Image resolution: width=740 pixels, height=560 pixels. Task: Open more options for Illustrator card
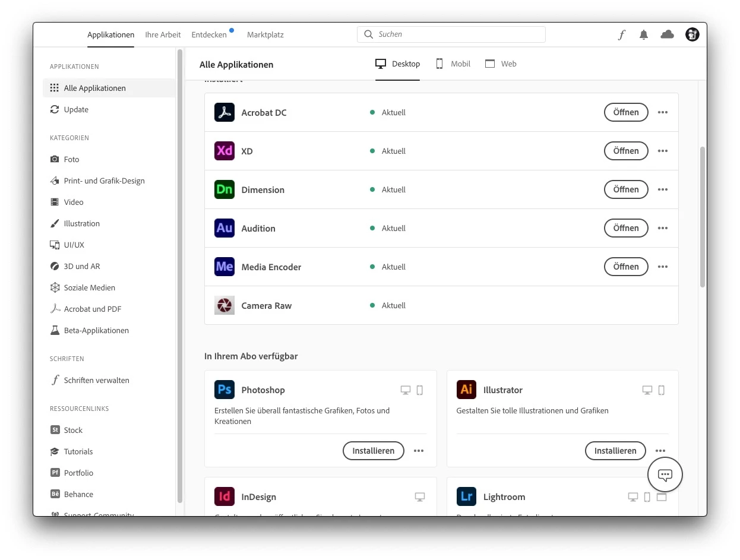660,451
